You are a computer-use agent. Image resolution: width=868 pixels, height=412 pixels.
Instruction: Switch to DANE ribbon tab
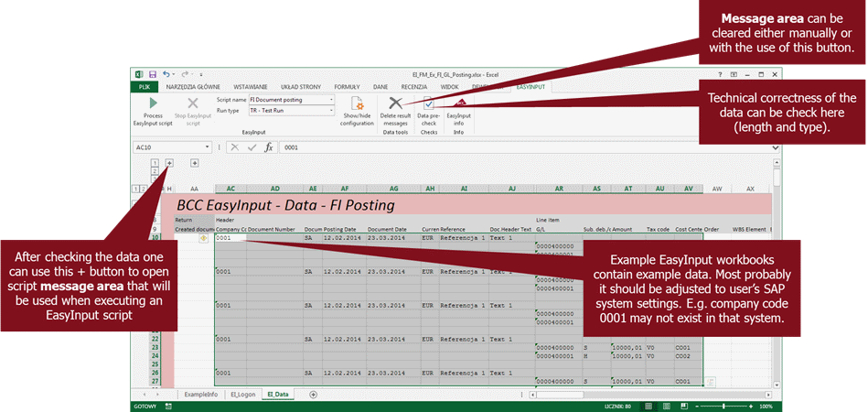coord(380,87)
